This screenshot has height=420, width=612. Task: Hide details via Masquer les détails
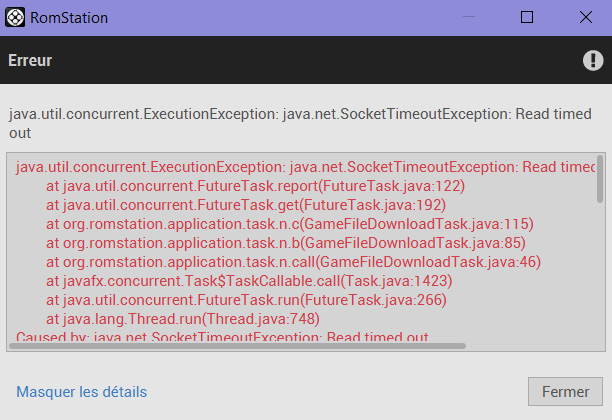[x=82, y=392]
